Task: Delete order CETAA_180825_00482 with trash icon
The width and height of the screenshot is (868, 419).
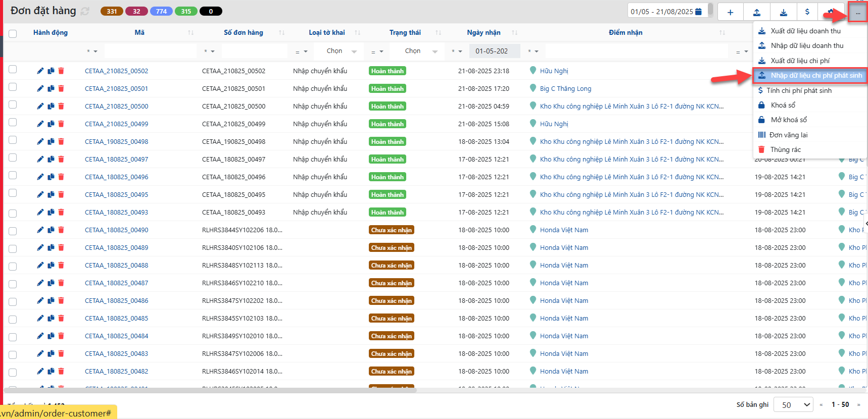Action: 61,371
